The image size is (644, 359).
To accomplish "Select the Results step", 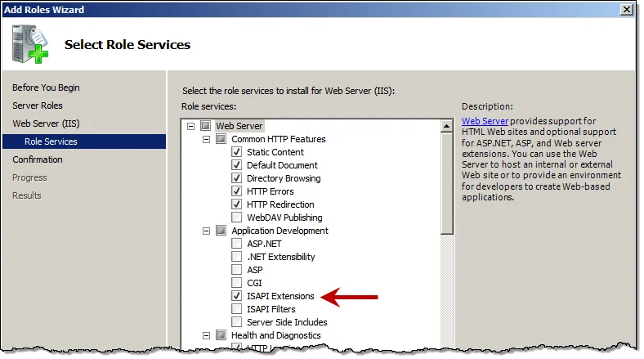I will [x=27, y=195].
